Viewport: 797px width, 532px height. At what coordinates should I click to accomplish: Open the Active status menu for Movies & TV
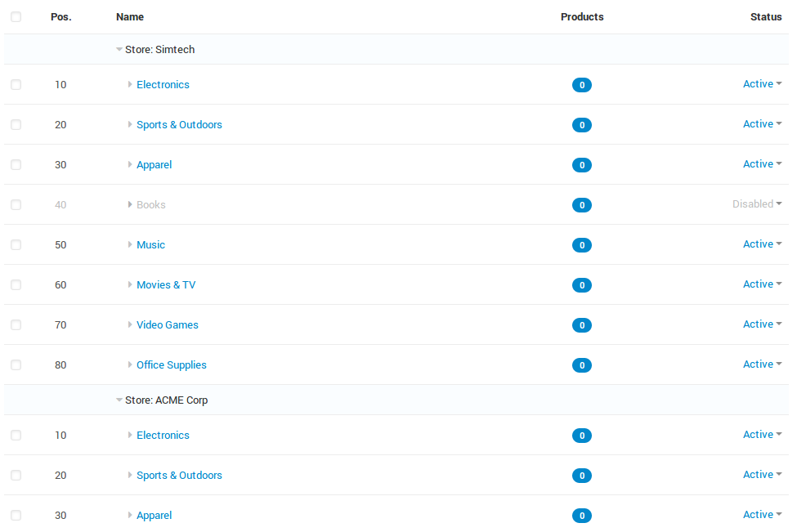tap(763, 284)
